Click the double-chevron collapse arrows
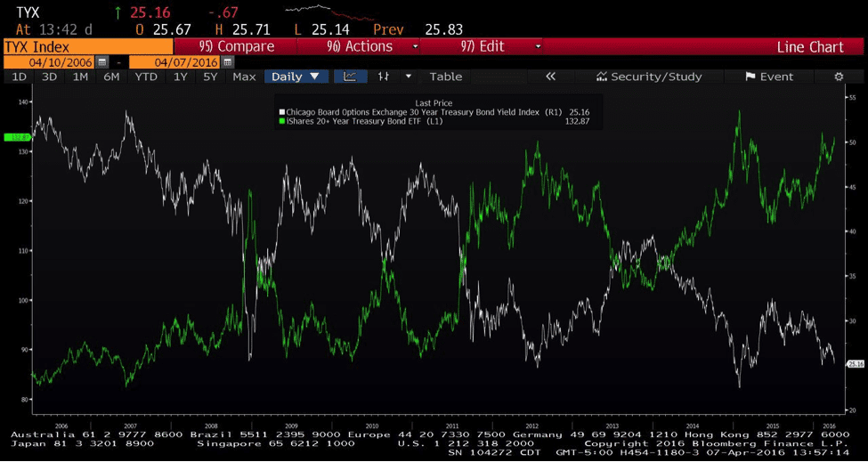 click(x=550, y=77)
